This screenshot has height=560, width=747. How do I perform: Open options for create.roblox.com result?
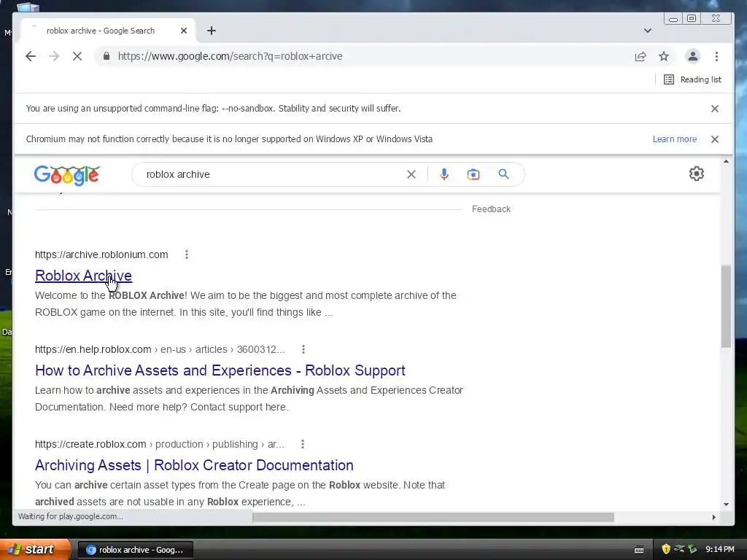click(x=303, y=444)
